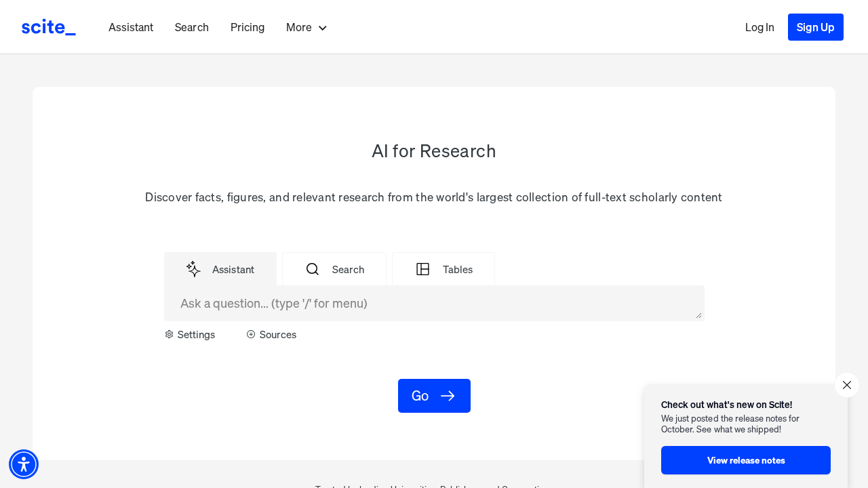Dismiss the what's new notification with the X
The height and width of the screenshot is (488, 868).
pyautogui.click(x=846, y=385)
